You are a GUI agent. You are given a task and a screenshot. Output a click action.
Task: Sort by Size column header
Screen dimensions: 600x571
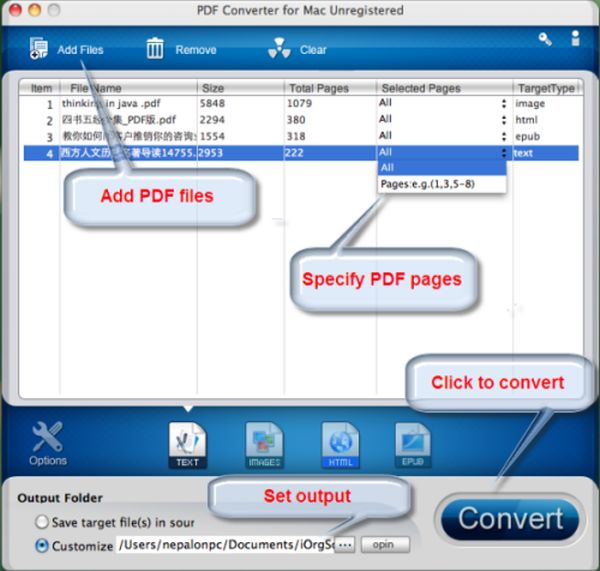240,88
